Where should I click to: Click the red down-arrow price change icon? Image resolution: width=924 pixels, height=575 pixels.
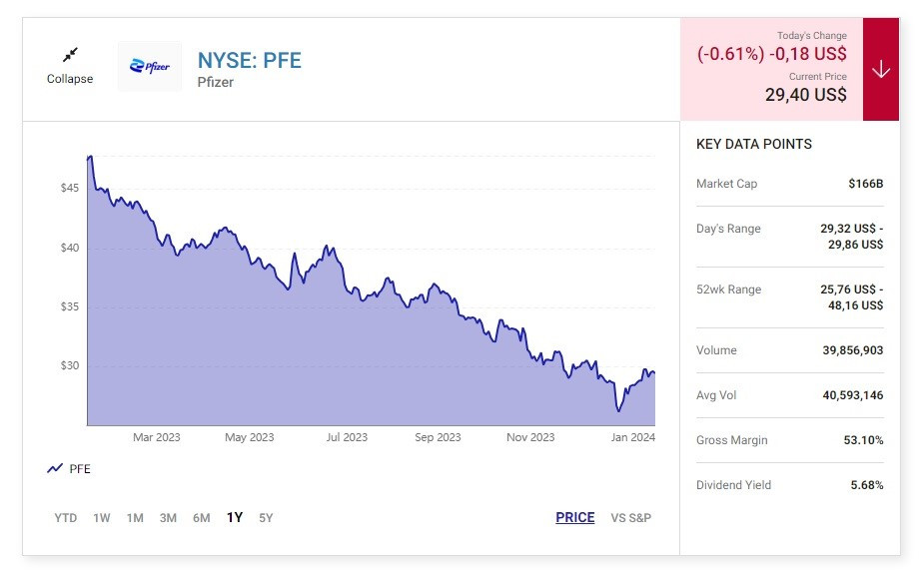pos(880,69)
